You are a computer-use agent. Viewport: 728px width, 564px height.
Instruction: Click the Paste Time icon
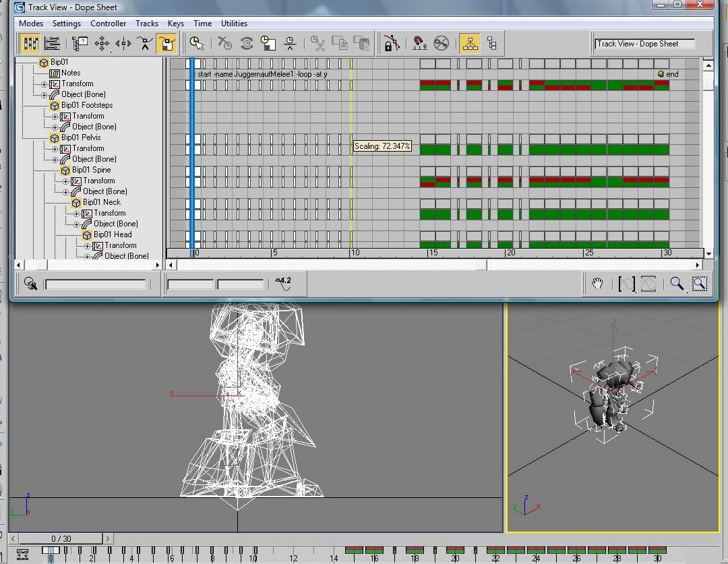[362, 44]
